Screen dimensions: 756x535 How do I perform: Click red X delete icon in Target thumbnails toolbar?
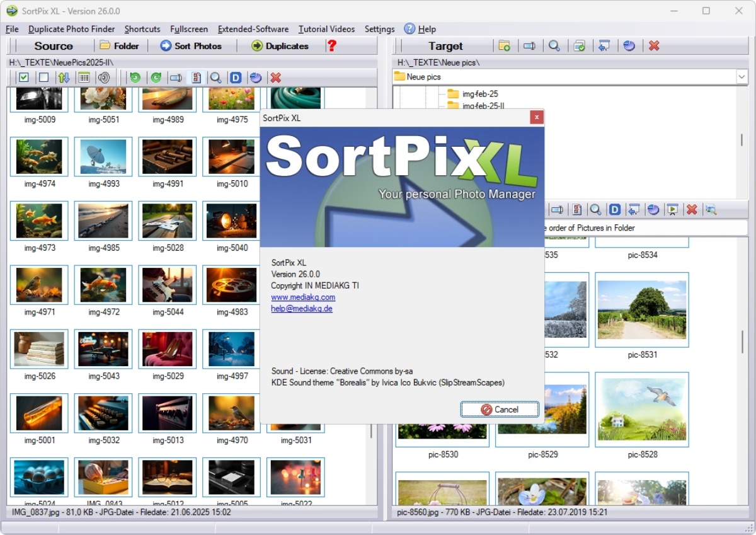click(x=692, y=209)
